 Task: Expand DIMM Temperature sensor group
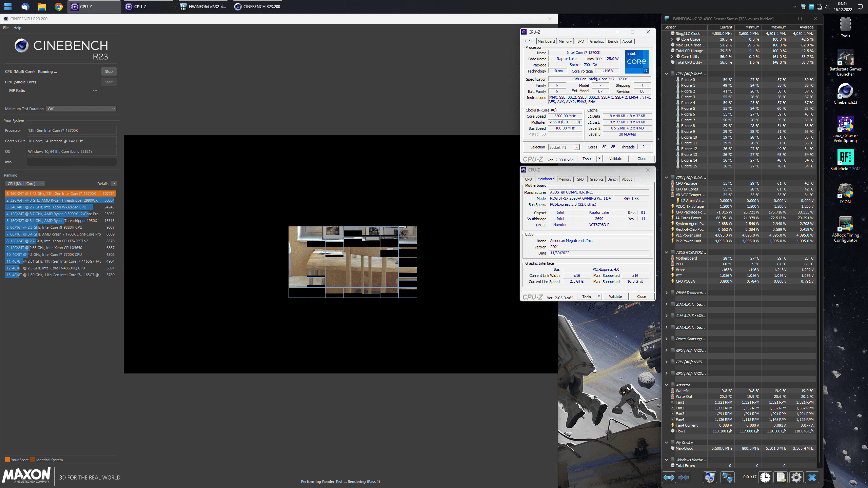(667, 293)
